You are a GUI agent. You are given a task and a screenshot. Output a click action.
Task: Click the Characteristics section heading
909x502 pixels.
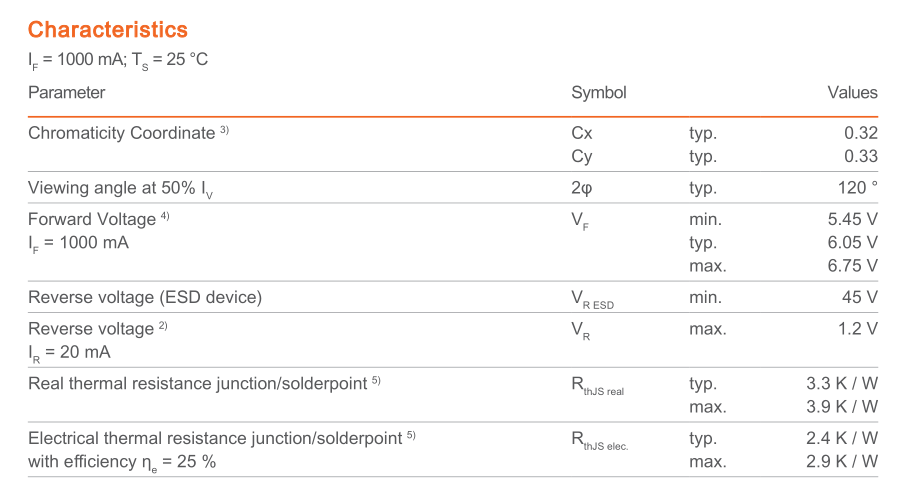pos(107,30)
